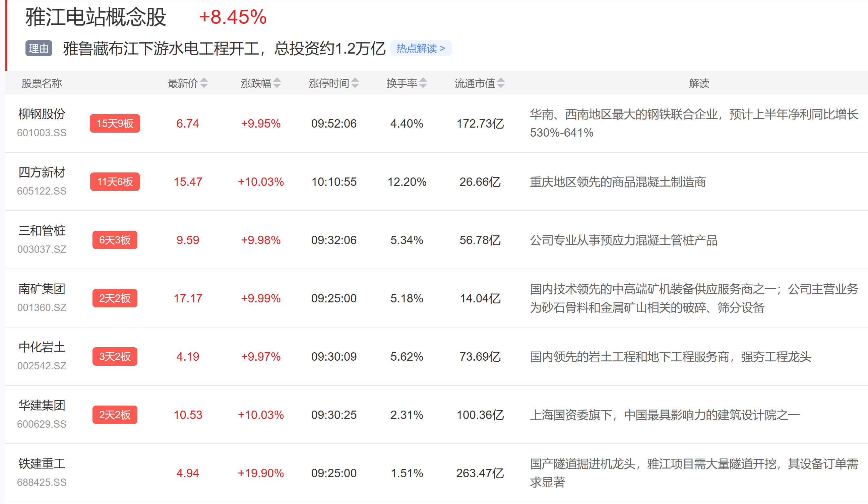Click limit-up time 09:52:06
The image size is (868, 504).
334,123
